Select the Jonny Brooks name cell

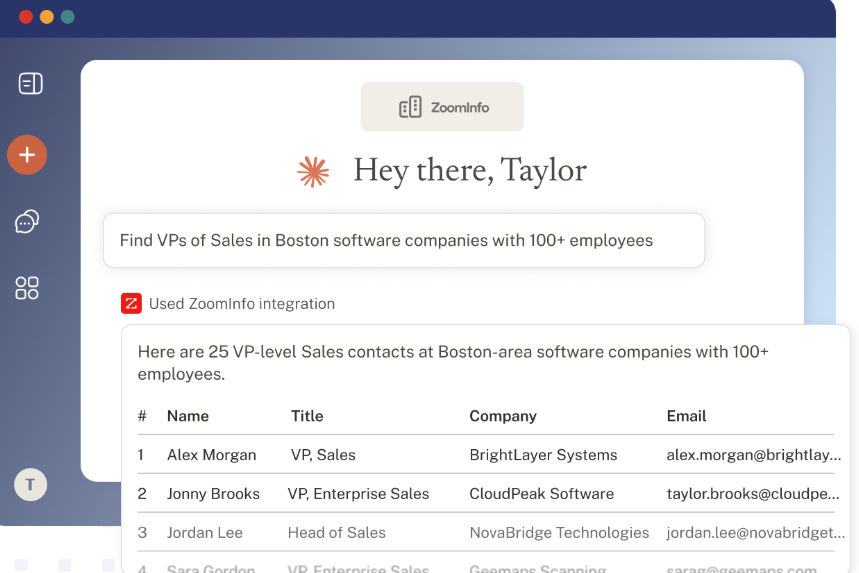tap(213, 494)
